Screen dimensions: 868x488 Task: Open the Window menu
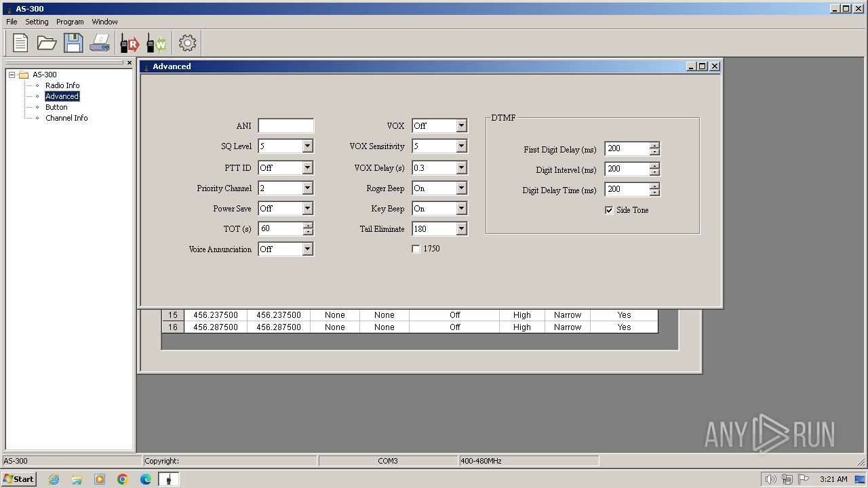104,22
